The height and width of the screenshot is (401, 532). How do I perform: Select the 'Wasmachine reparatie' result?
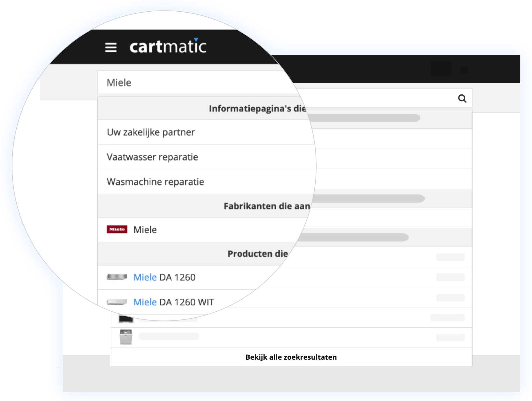point(155,182)
